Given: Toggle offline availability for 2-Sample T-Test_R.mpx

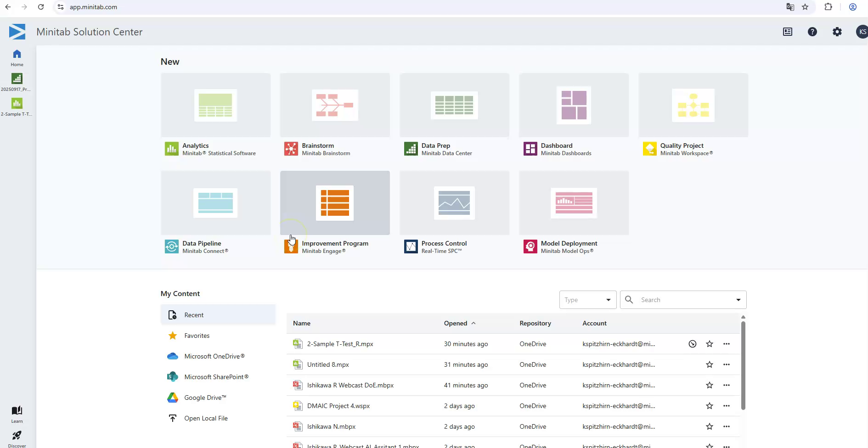Looking at the screenshot, I should (693, 343).
